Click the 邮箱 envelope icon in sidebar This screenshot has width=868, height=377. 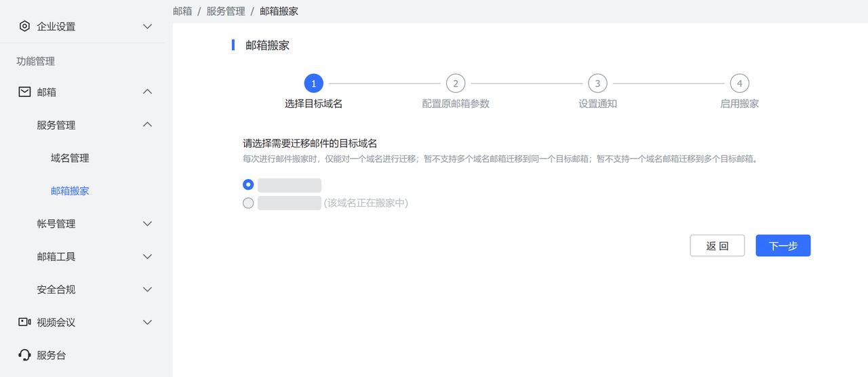pyautogui.click(x=24, y=92)
